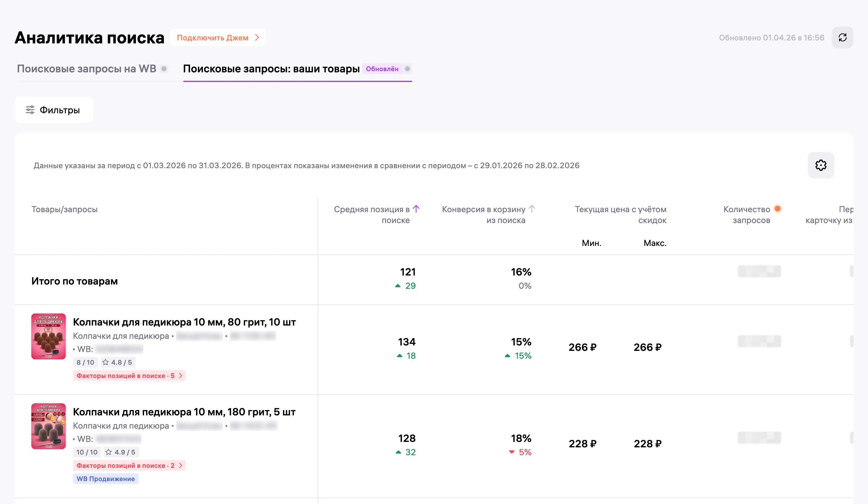The height and width of the screenshot is (504, 868).
Task: Click the filter sliders icon
Action: (30, 110)
